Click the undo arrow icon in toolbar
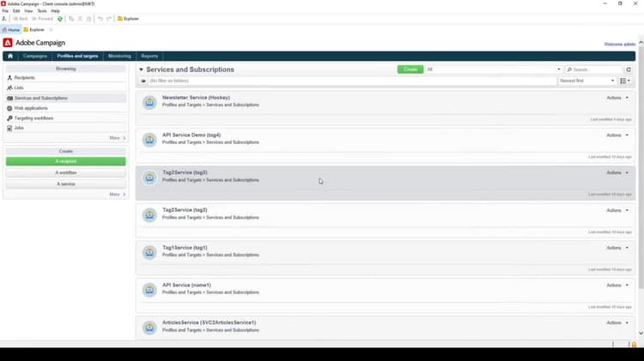 click(100, 19)
